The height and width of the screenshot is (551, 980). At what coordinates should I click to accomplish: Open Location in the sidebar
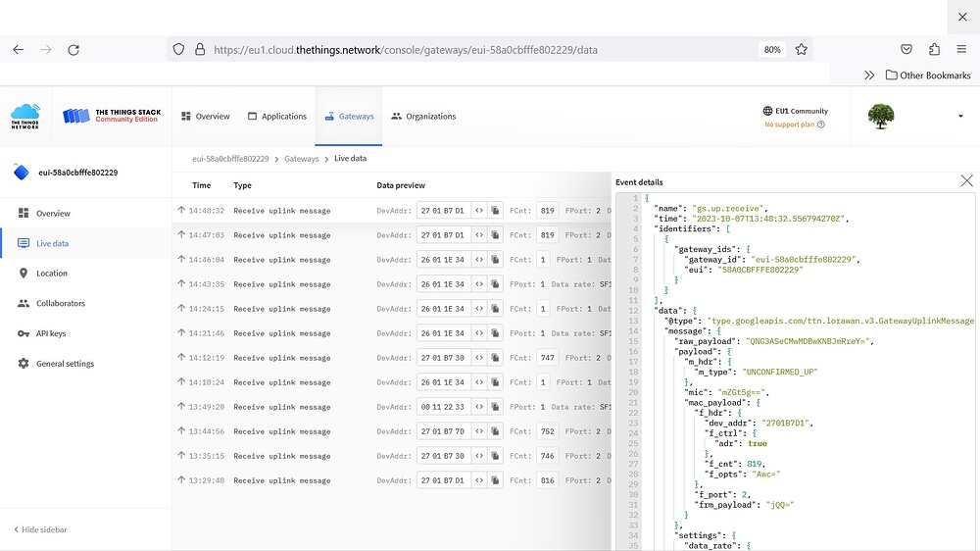click(x=86, y=274)
